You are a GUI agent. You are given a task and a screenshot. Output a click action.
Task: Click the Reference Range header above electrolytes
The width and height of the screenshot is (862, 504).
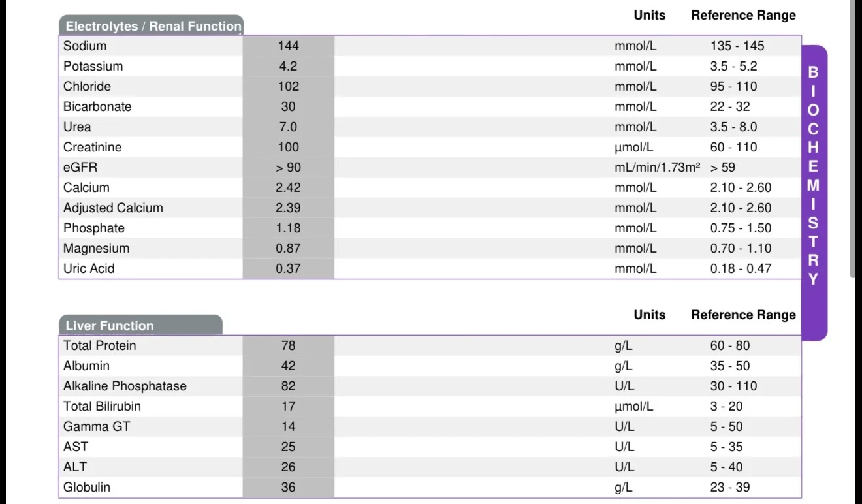pos(744,15)
